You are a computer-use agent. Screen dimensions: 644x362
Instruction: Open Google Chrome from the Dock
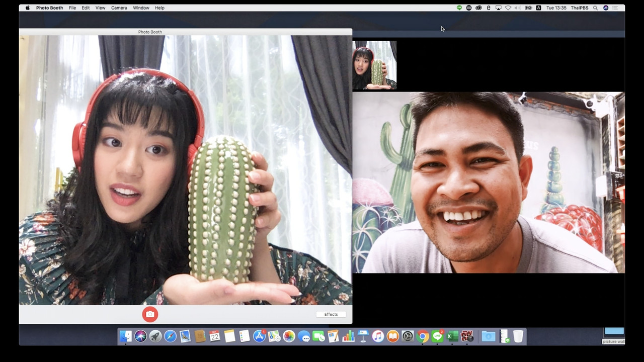[423, 336]
